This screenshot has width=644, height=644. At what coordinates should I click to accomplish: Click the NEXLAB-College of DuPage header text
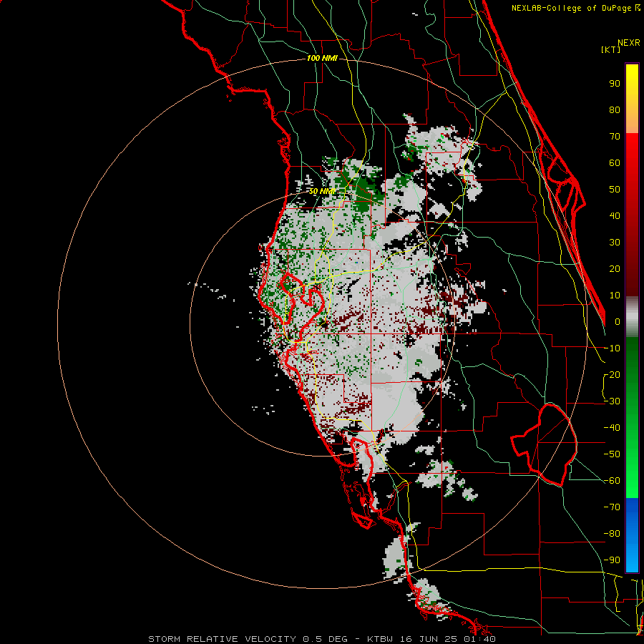[575, 8]
